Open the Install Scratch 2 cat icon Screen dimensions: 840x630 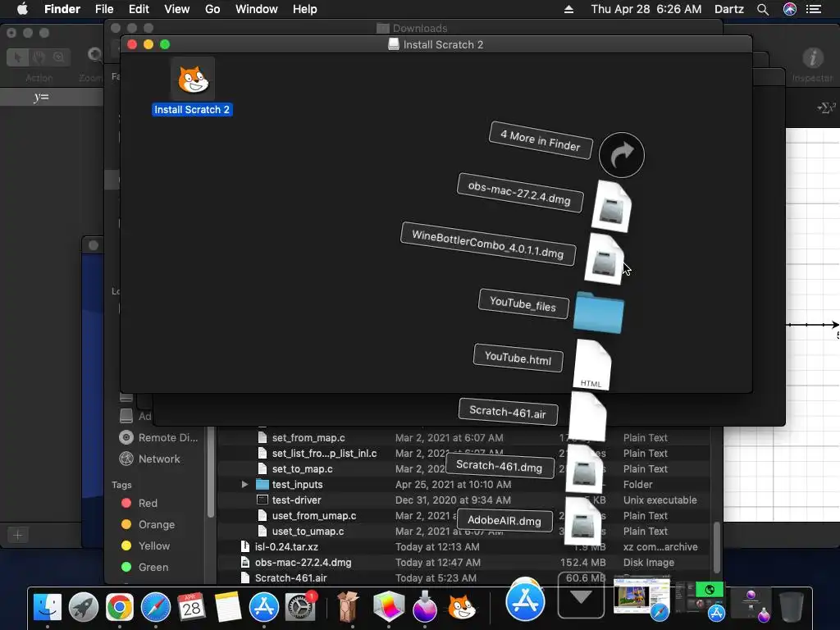coord(192,80)
